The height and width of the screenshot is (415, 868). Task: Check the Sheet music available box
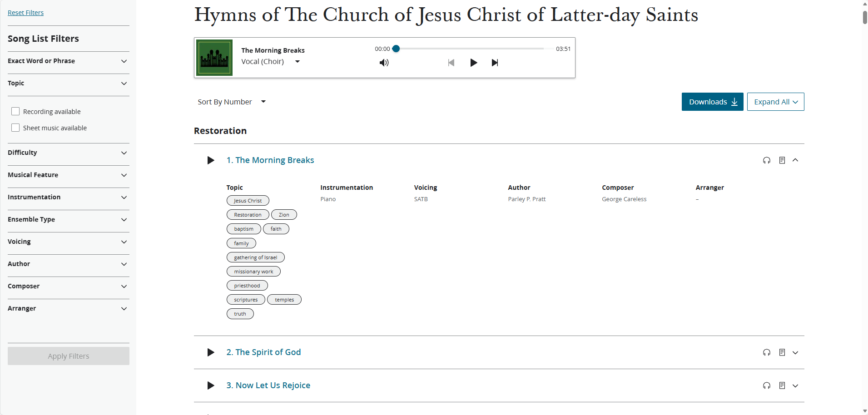(15, 127)
